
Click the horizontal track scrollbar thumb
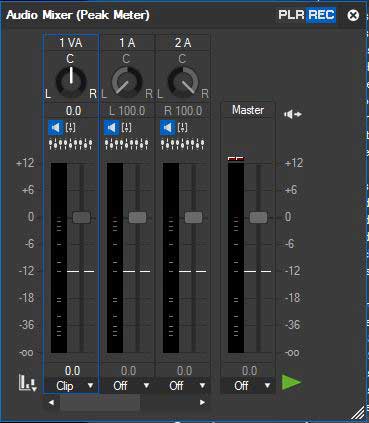click(x=100, y=403)
